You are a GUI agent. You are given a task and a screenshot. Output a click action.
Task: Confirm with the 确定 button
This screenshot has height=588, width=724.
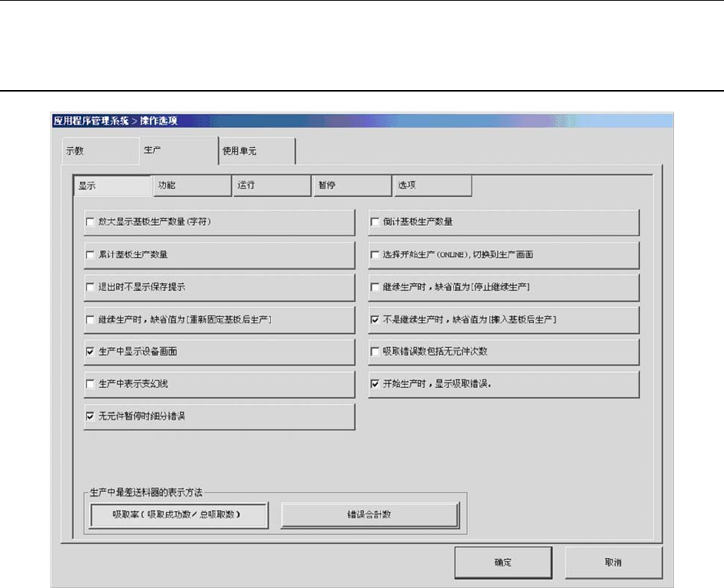point(503,563)
